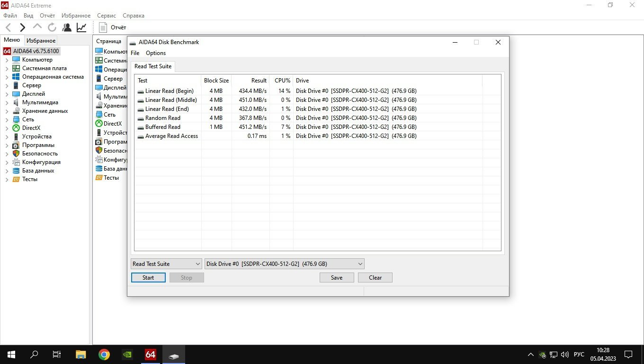Go back with the left arrow toolbar icon

click(8, 27)
